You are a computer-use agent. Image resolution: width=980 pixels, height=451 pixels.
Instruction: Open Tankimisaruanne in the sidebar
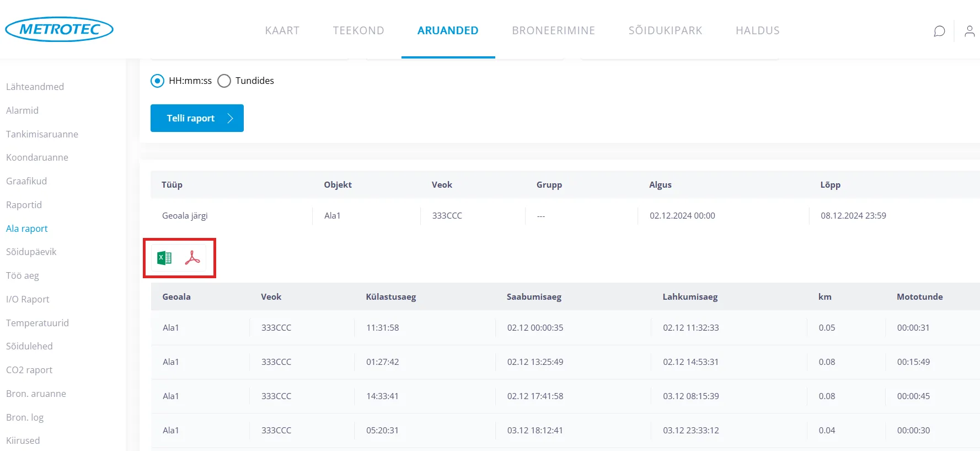[42, 134]
